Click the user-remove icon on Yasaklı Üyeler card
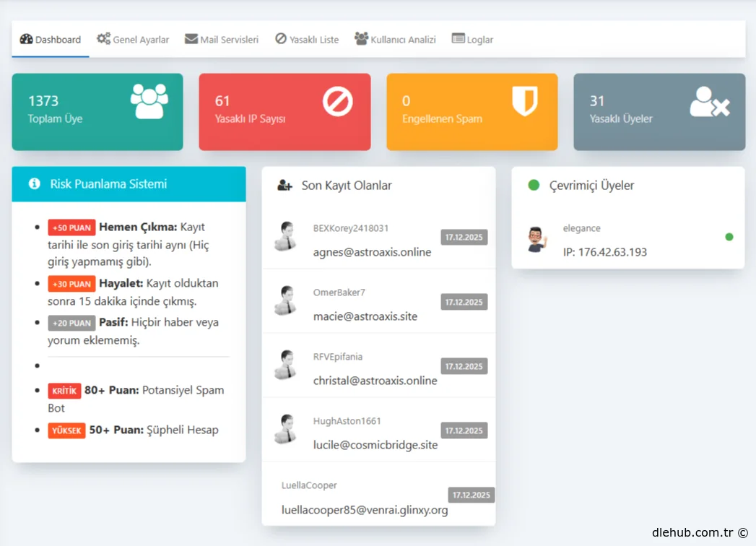Image resolution: width=756 pixels, height=546 pixels. pyautogui.click(x=710, y=102)
